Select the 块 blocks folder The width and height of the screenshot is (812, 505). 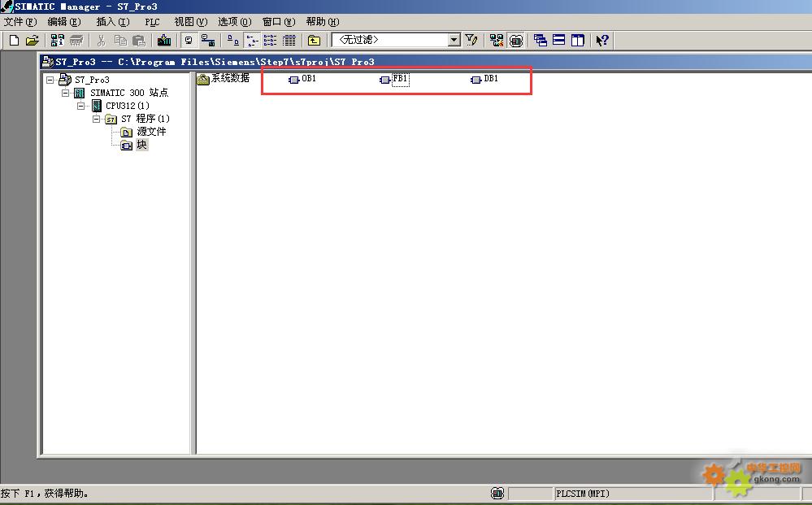(142, 145)
